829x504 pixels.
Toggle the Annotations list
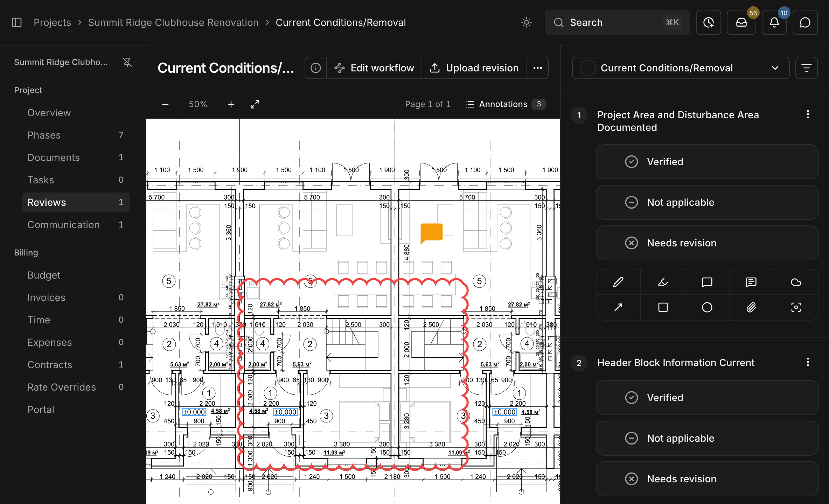[506, 104]
